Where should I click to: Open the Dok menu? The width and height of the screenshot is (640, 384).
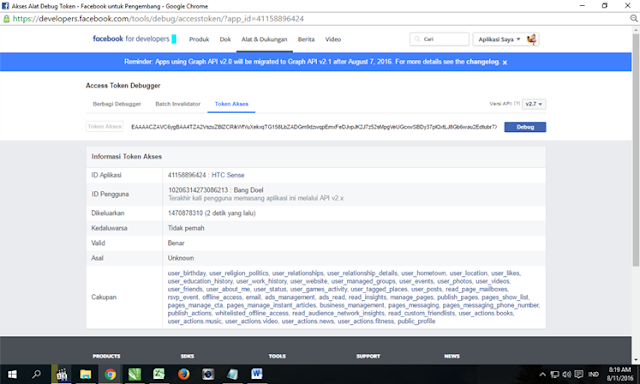(225, 39)
